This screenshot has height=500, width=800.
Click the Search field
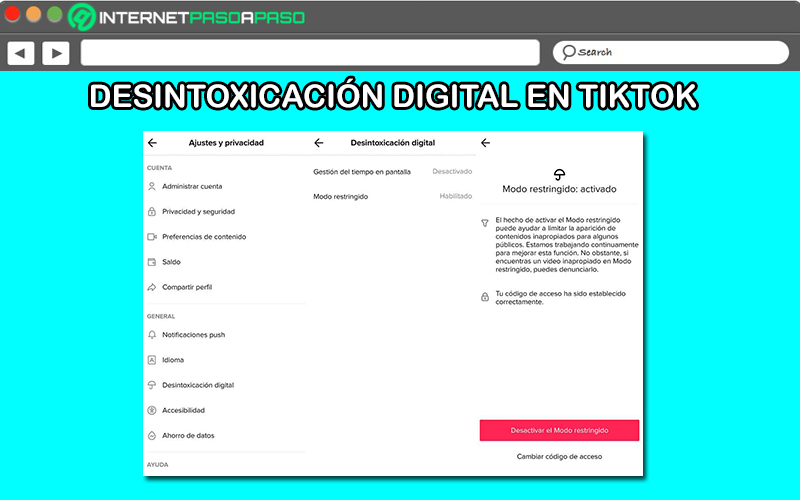pyautogui.click(x=670, y=52)
